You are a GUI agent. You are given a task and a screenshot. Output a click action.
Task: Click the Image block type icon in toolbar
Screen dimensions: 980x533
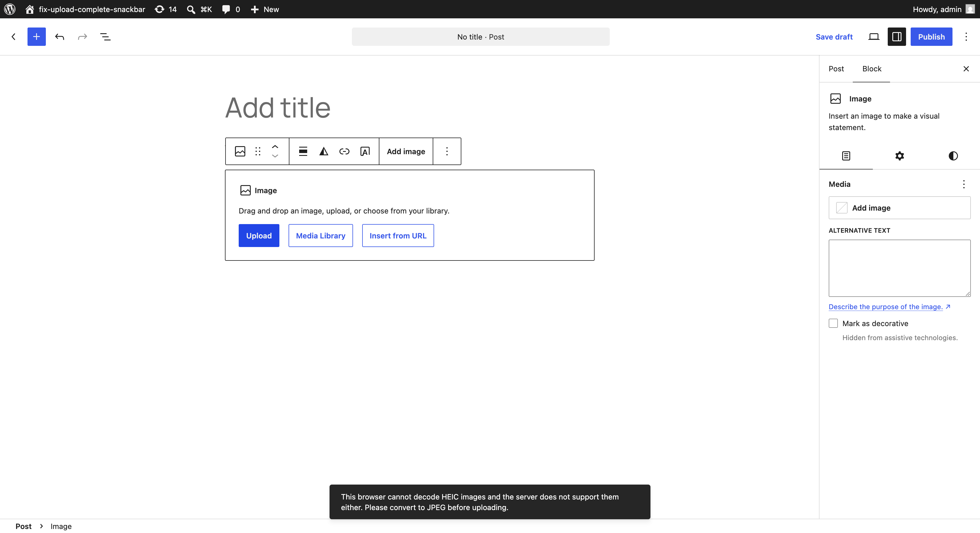240,151
